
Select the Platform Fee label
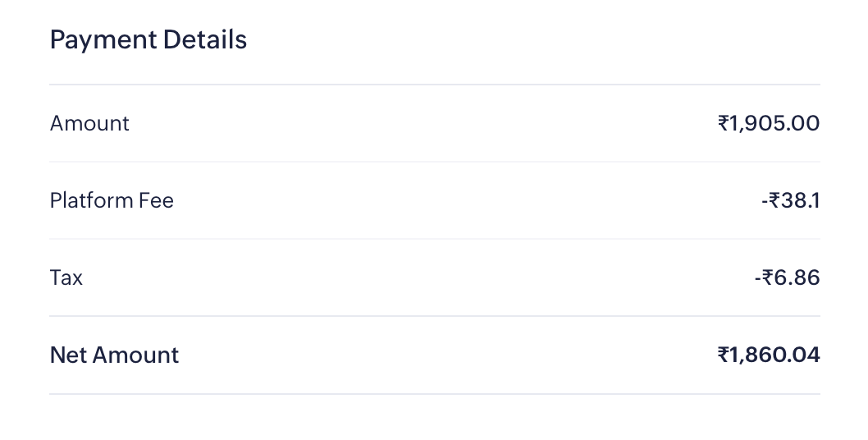point(112,200)
